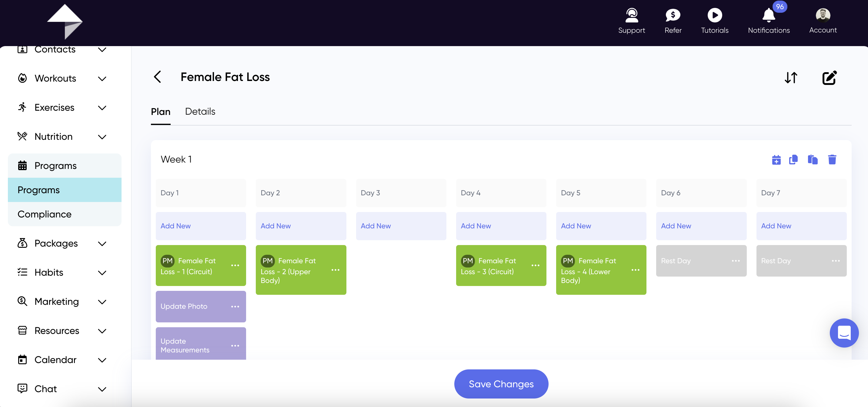Click the edit program pencil icon

(x=829, y=78)
